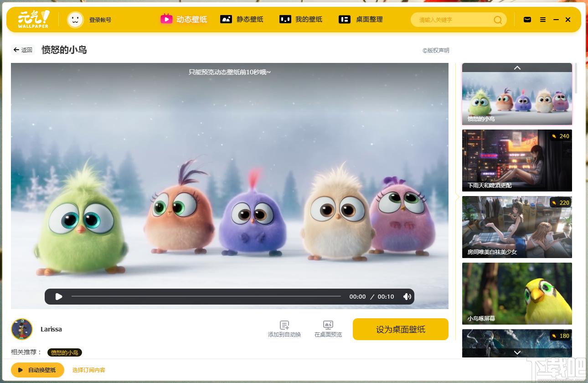Go to the 桌面整理 tab
This screenshot has height=383, width=588.
click(x=361, y=19)
